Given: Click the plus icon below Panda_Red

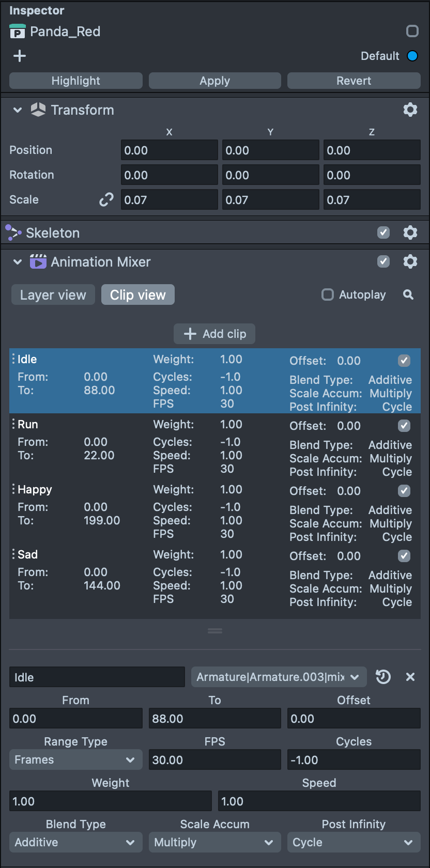Looking at the screenshot, I should pos(20,56).
